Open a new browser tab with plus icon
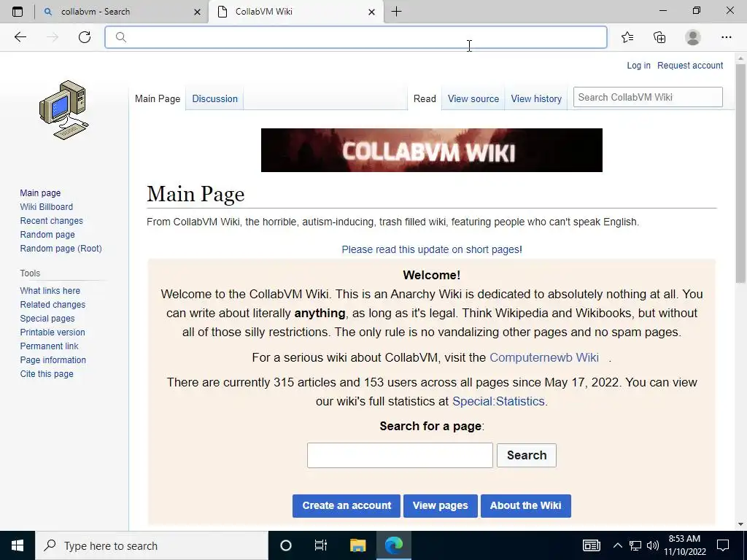This screenshot has height=560, width=747. [396, 12]
